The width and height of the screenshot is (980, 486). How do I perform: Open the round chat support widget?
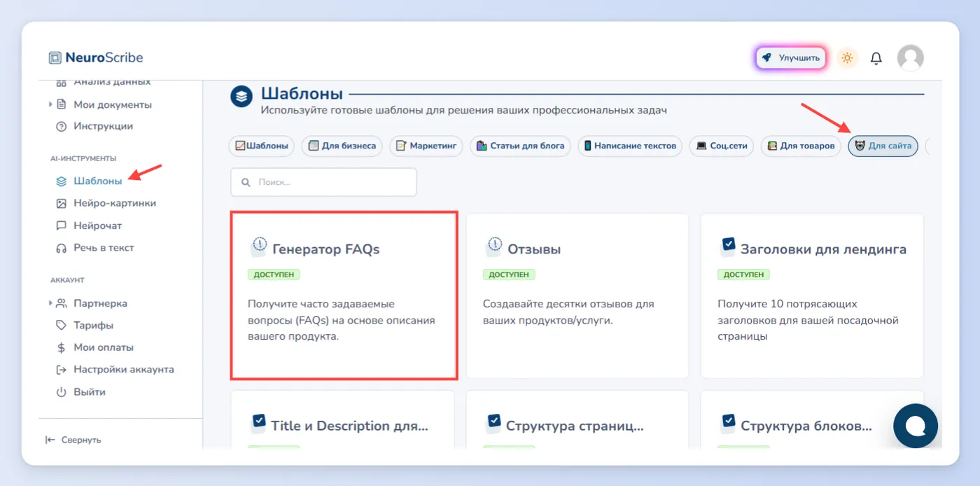point(916,426)
